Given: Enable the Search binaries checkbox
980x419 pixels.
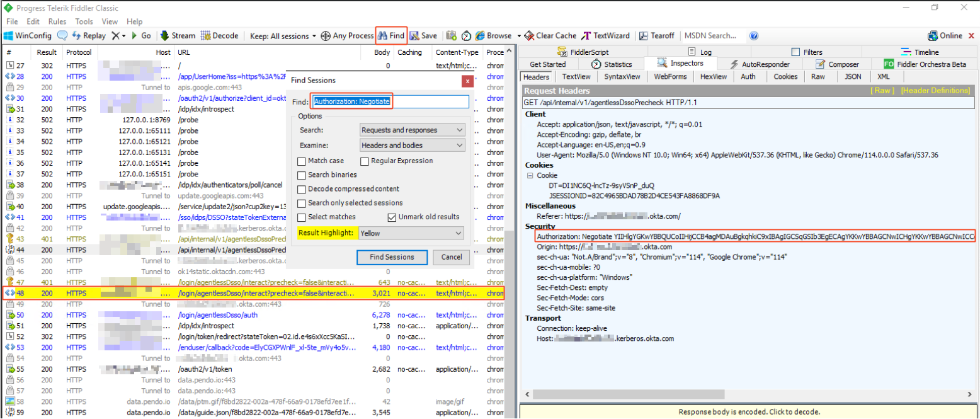Looking at the screenshot, I should [x=302, y=175].
